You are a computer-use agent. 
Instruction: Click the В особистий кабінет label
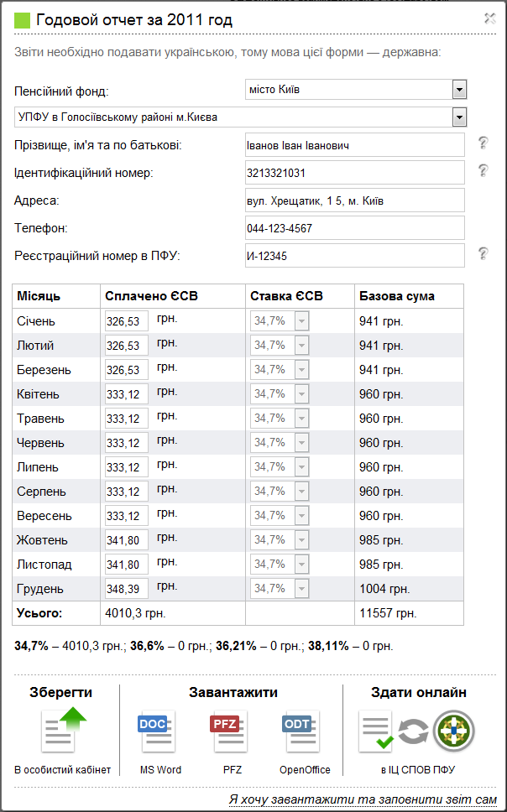click(x=63, y=769)
